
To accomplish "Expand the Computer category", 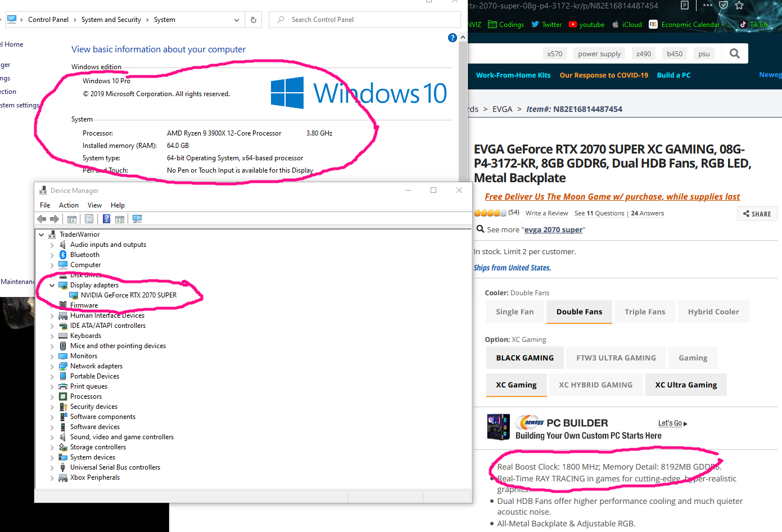I will pyautogui.click(x=52, y=265).
